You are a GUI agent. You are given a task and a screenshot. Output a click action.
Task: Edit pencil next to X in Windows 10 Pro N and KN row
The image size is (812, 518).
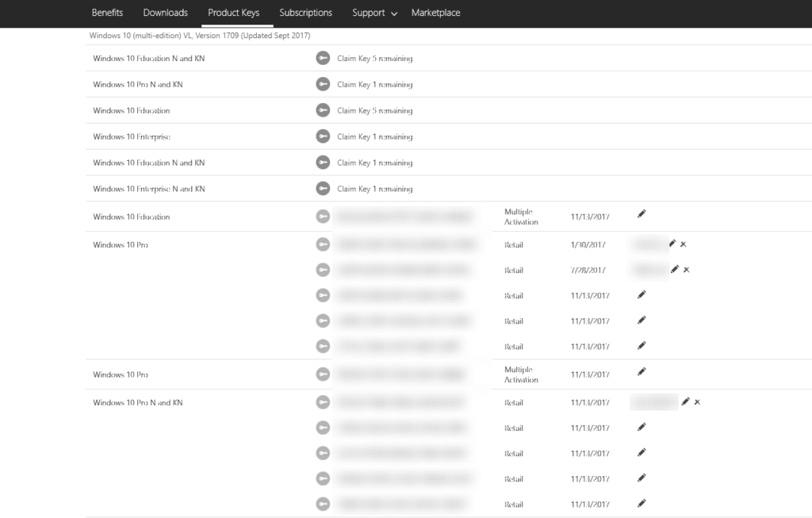[x=686, y=401]
